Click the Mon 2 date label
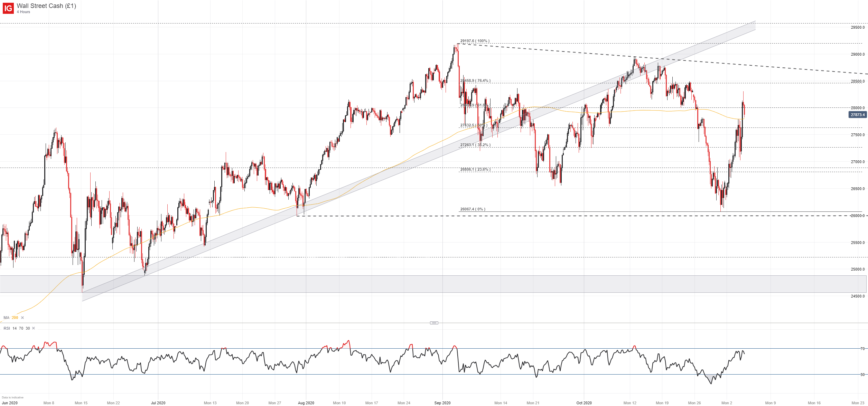 (727, 403)
